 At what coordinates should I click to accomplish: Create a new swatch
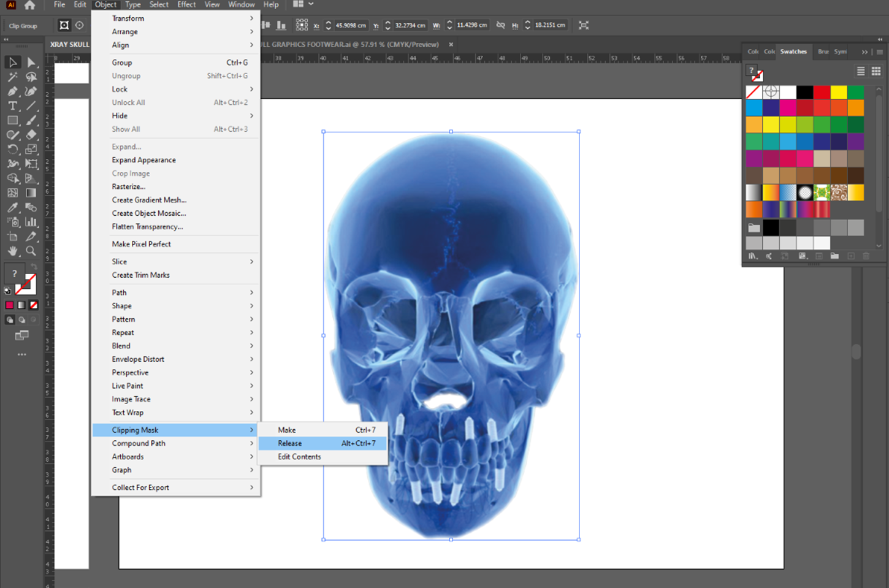click(x=851, y=256)
